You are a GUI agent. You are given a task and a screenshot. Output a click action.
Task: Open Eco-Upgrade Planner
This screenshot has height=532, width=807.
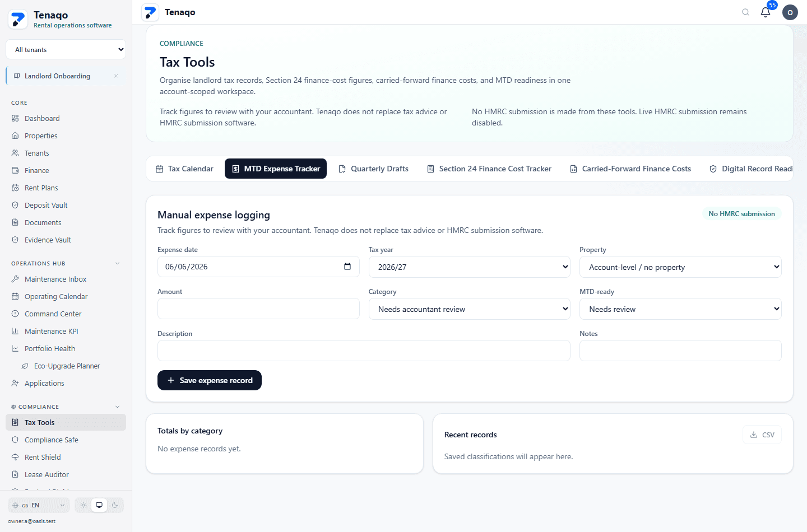coord(71,366)
